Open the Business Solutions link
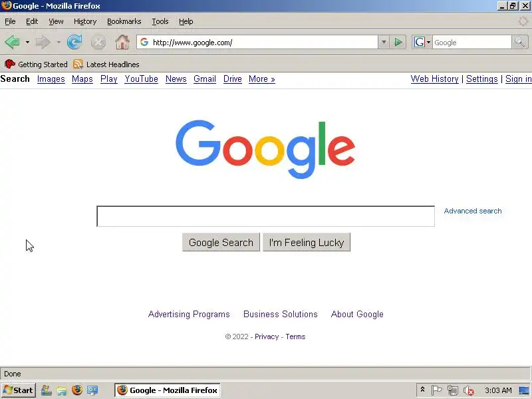The height and width of the screenshot is (399, 532). (x=281, y=314)
